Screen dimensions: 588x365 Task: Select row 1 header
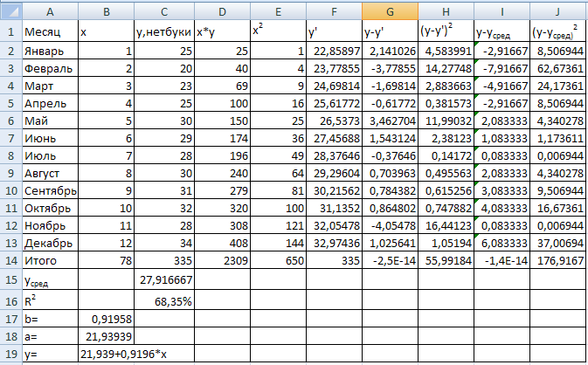pos(11,31)
